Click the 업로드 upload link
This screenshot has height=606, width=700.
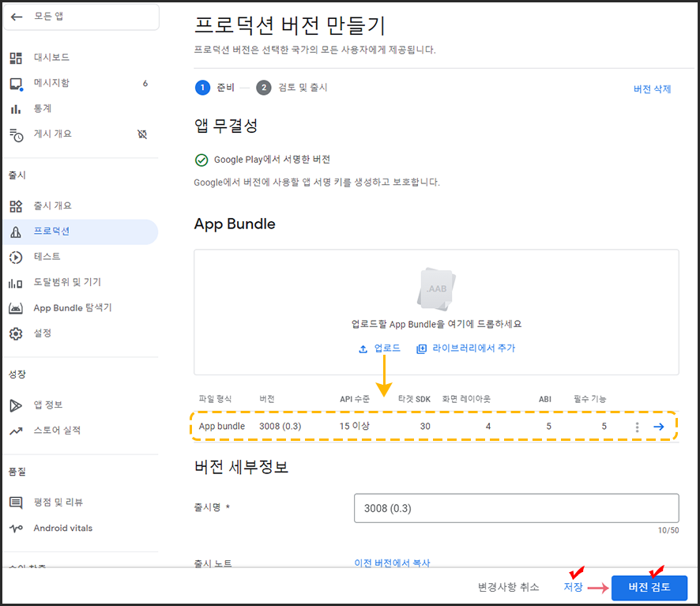point(380,348)
